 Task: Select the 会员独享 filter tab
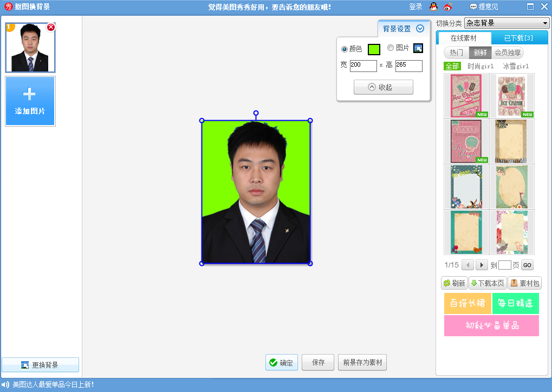[x=508, y=53]
